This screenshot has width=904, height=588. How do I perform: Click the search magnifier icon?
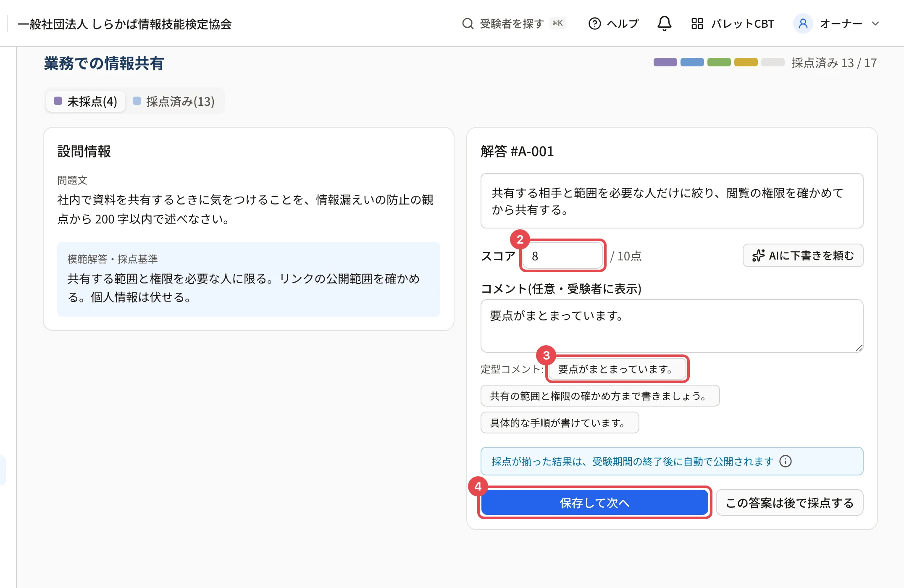[468, 24]
